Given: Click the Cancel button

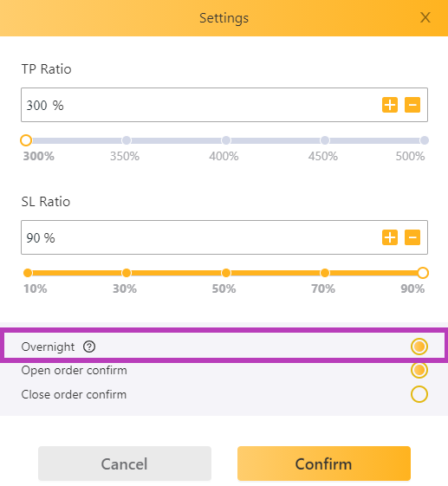Looking at the screenshot, I should [125, 463].
